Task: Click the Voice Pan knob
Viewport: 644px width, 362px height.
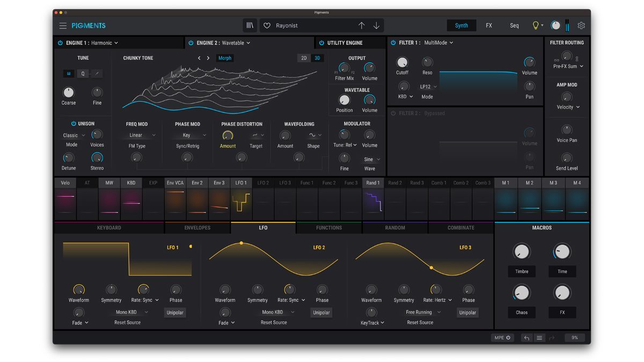Action: 567,130
